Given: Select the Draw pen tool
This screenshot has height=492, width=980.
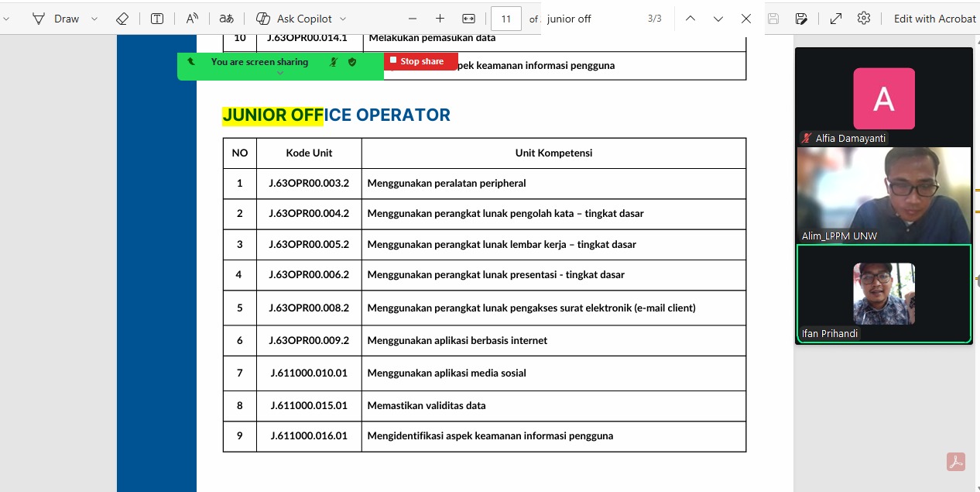Looking at the screenshot, I should click(x=57, y=19).
